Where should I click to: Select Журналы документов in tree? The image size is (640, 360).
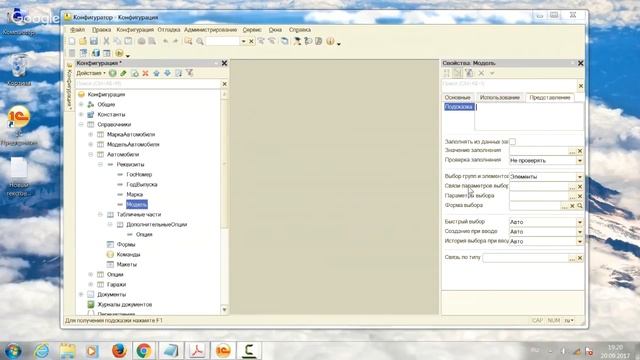[x=124, y=304]
